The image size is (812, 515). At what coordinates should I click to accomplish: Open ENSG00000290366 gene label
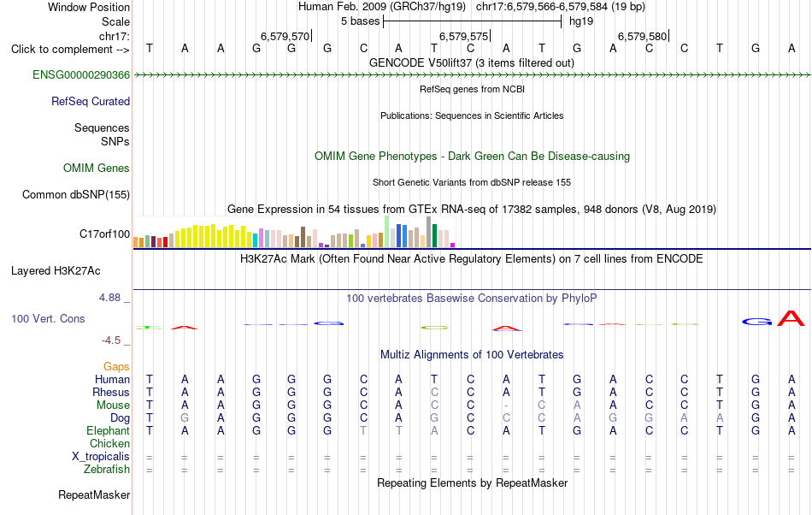(x=81, y=74)
